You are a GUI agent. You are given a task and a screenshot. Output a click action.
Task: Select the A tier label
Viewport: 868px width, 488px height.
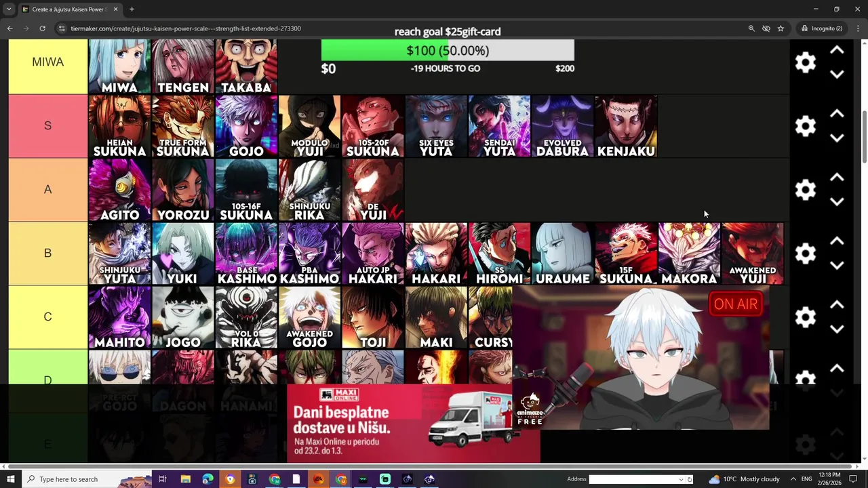click(x=47, y=190)
